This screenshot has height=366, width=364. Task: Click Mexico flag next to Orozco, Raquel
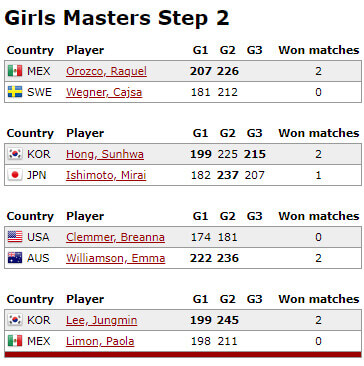pos(15,71)
